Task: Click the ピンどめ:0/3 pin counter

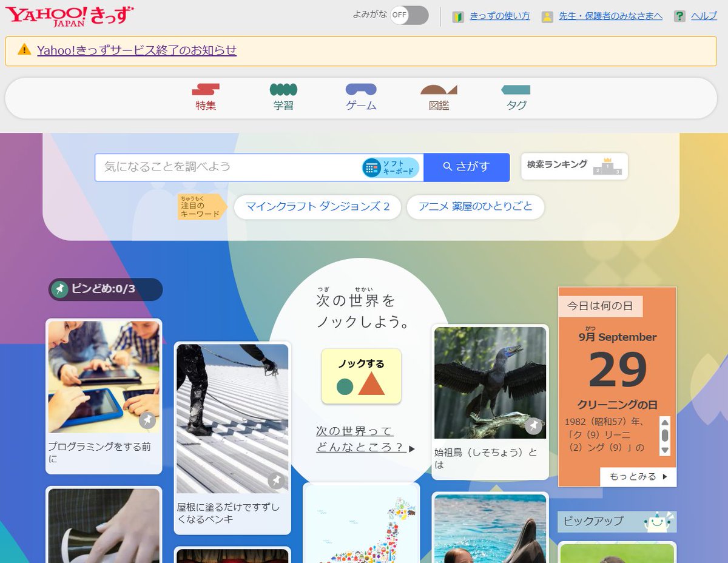Action: click(x=106, y=289)
